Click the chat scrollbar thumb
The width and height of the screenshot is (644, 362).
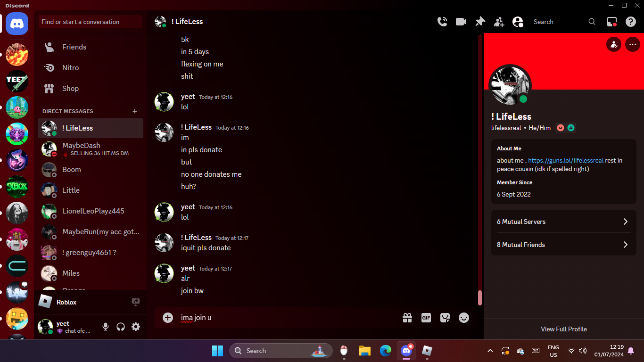pos(480,298)
